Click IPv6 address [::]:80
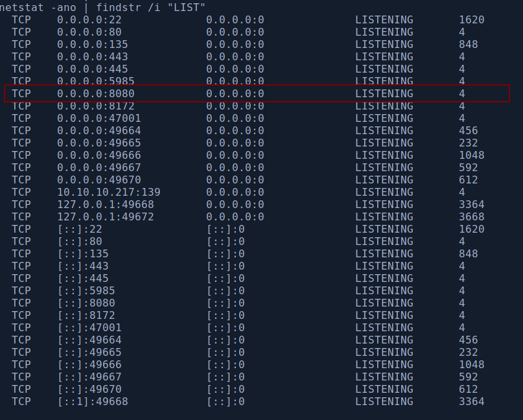Screen dimensions: 523x420 80,242
